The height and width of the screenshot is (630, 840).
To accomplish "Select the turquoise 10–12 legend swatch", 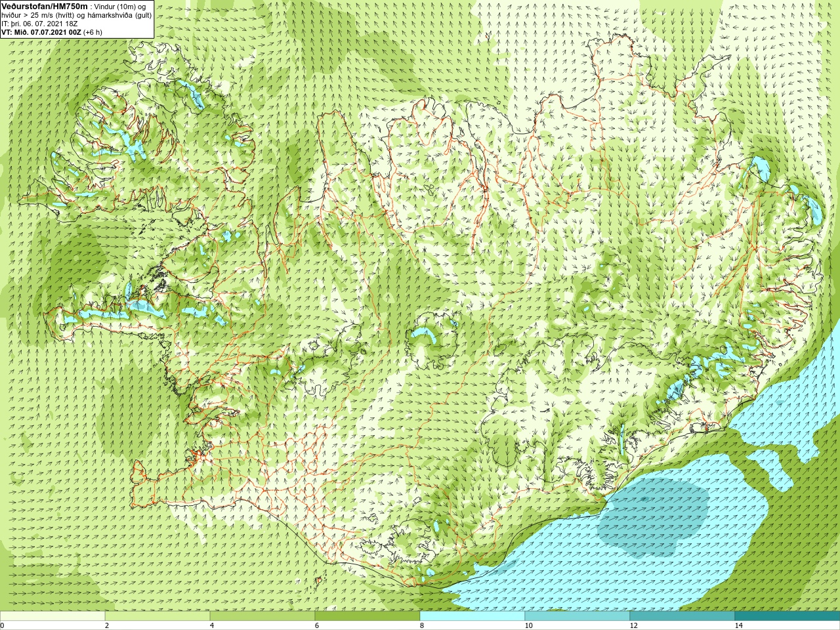I will pyautogui.click(x=577, y=616).
